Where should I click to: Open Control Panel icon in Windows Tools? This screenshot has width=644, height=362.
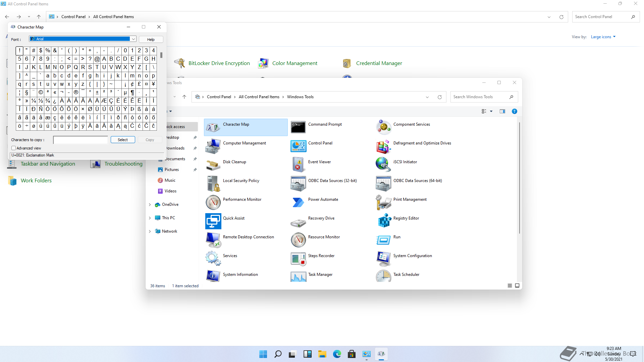tap(298, 146)
